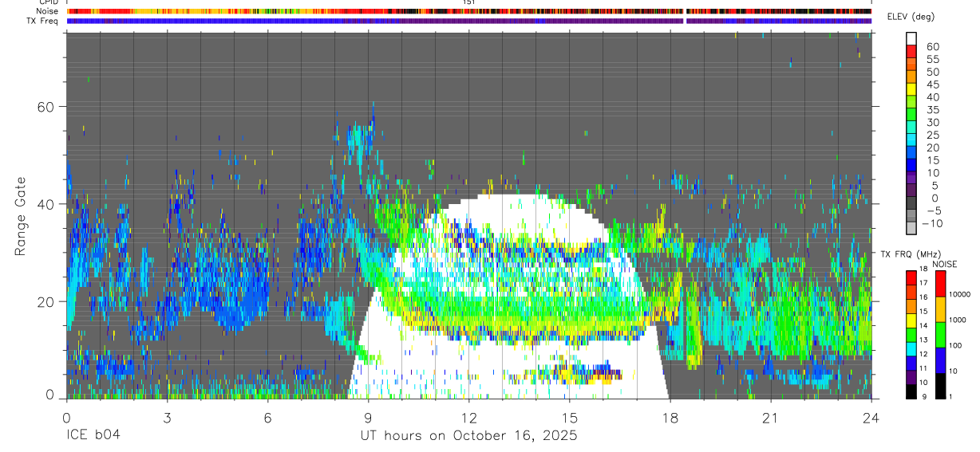The image size is (980, 452).
Task: Click the '6' tick on the UT hours axis
Action: (x=267, y=417)
